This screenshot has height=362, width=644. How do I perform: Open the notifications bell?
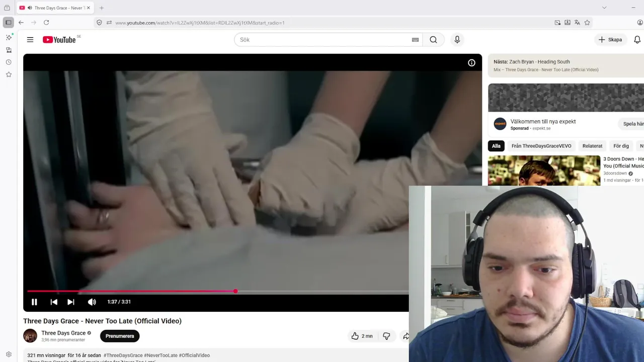(637, 40)
